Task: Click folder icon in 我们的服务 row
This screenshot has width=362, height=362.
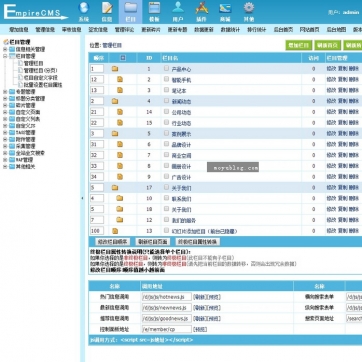Action: [x=120, y=220]
